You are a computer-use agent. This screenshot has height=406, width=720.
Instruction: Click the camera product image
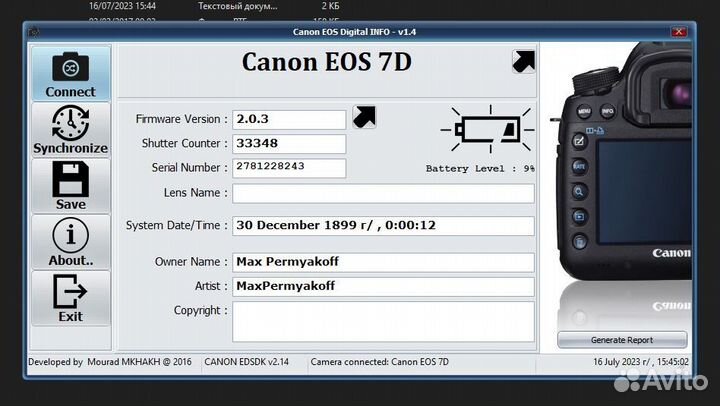coord(621,184)
